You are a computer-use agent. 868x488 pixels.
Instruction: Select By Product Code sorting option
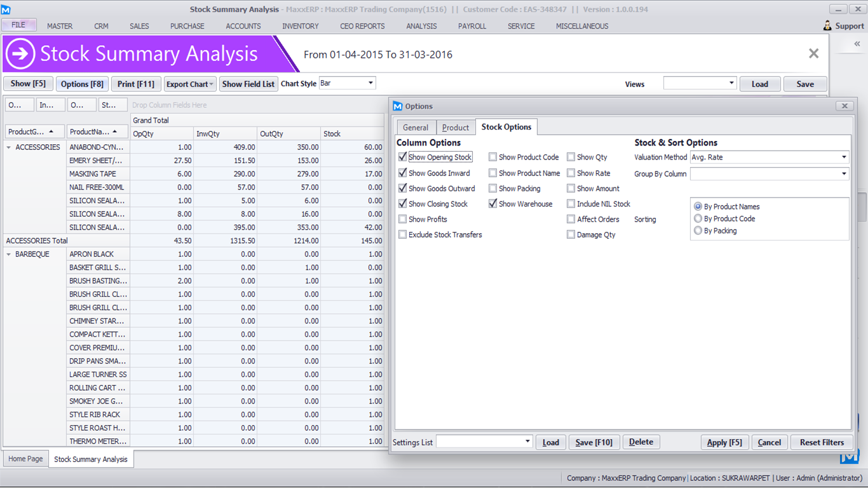pyautogui.click(x=698, y=219)
